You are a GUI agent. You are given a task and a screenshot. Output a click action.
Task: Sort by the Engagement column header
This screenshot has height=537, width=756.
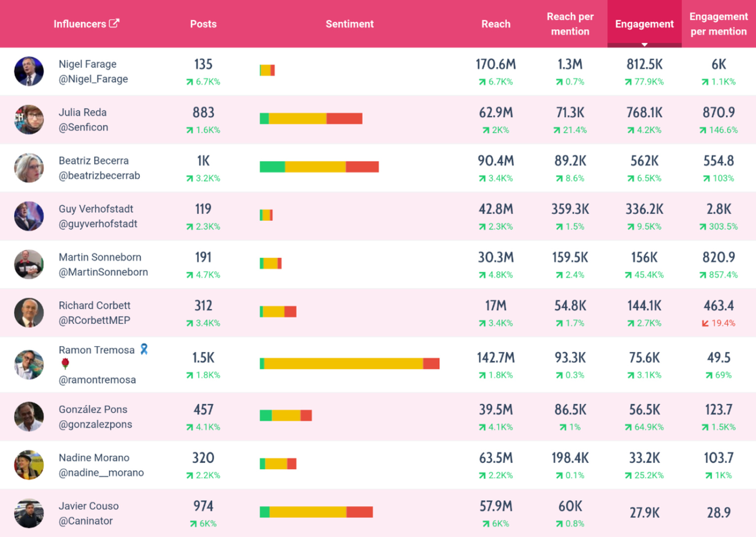[644, 24]
